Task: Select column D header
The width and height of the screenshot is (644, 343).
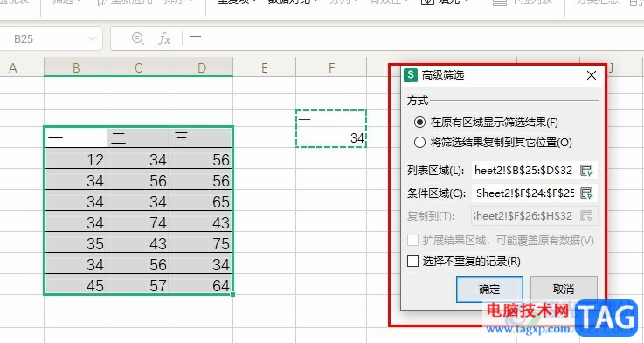Action: (x=201, y=67)
